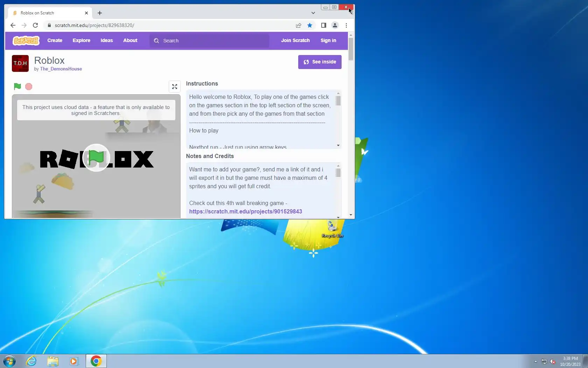The height and width of the screenshot is (368, 588).
Task: Click the share page icon in the address bar
Action: [299, 25]
